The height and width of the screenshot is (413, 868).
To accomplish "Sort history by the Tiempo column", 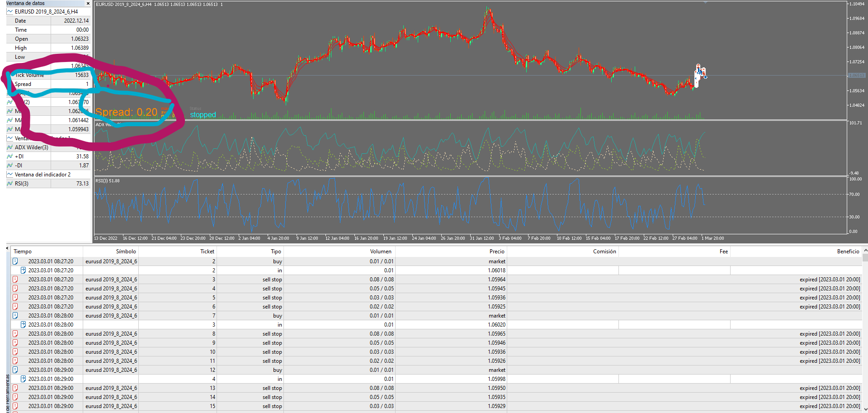I will [23, 252].
